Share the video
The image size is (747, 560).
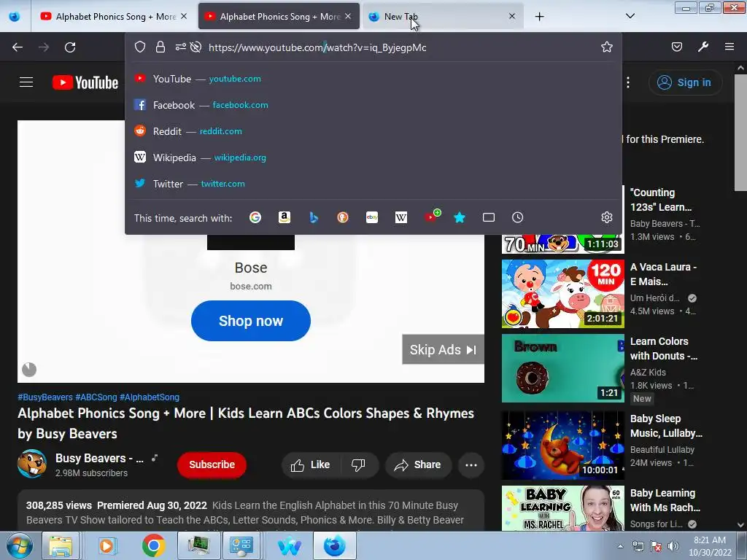click(x=418, y=464)
